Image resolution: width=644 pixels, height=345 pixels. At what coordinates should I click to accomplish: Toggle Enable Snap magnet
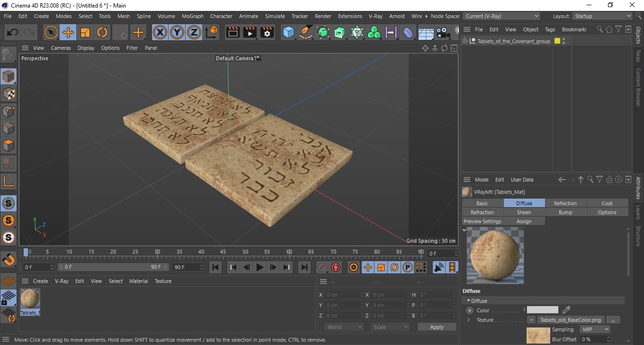(9, 259)
